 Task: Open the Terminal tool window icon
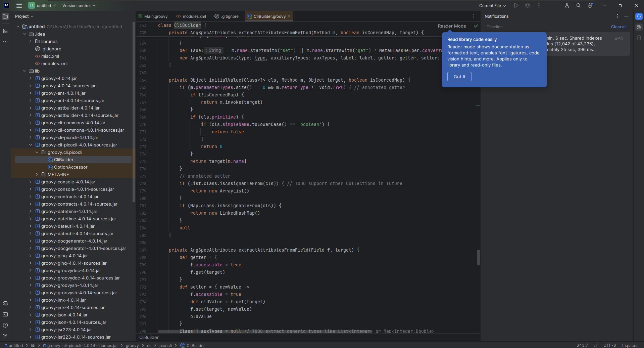5,315
